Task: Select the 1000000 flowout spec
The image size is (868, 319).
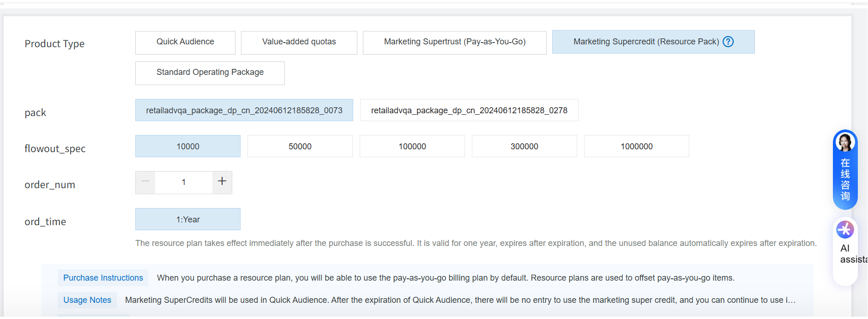Action: coord(636,147)
